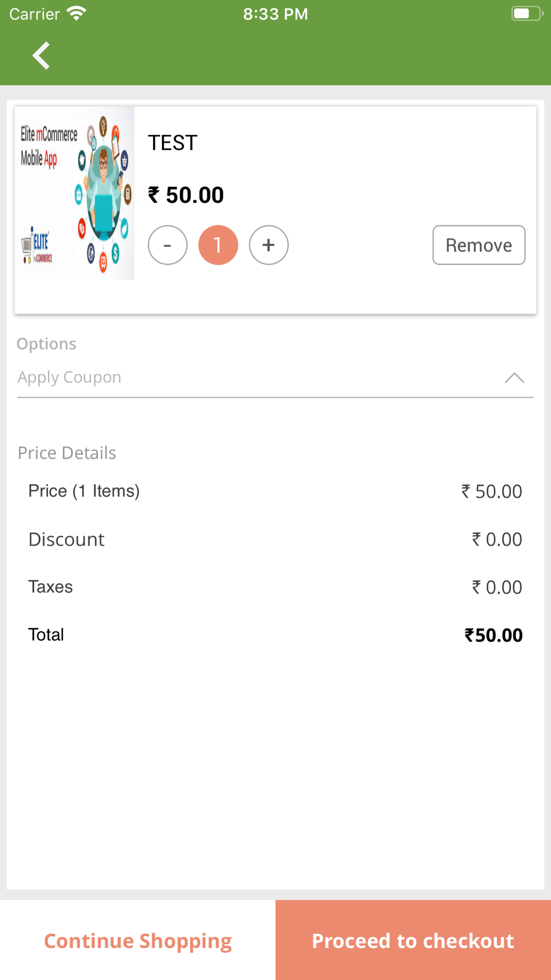551x980 pixels.
Task: Tap the Wi-Fi status icon
Action: (x=76, y=13)
